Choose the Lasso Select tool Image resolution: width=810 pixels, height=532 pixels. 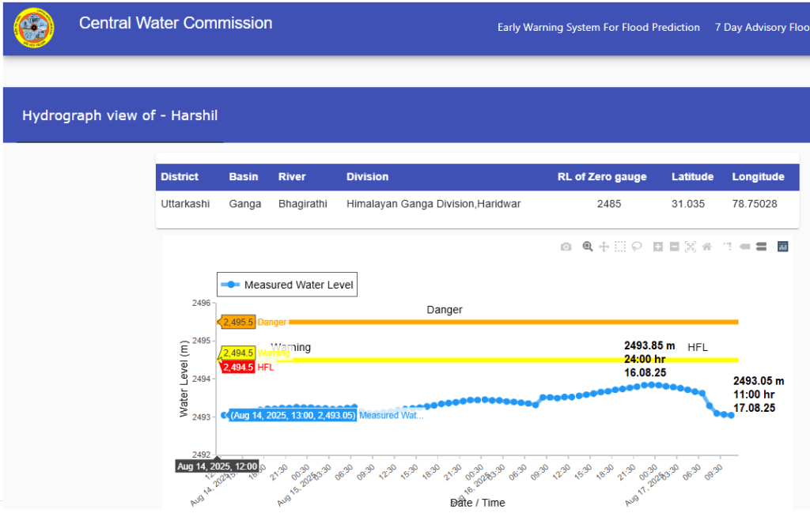636,247
